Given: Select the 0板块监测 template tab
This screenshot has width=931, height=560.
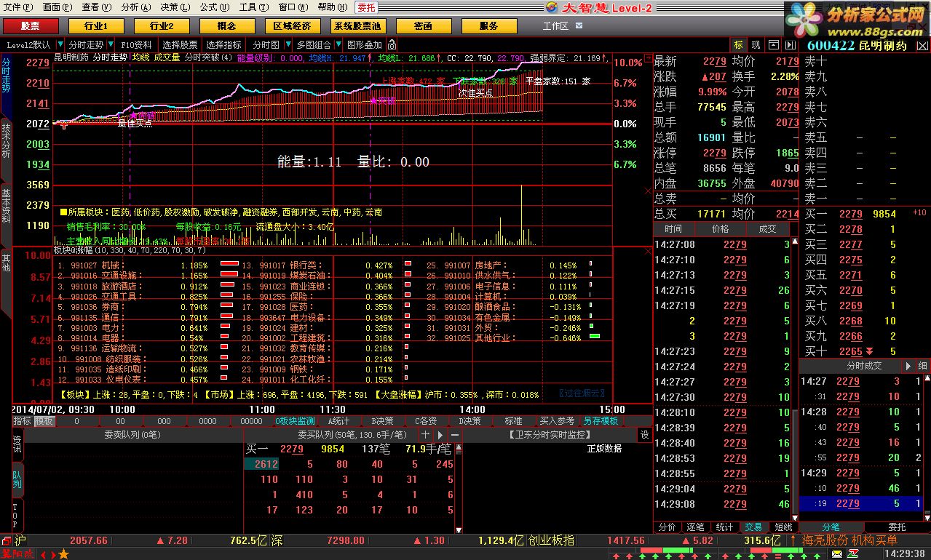Looking at the screenshot, I should pos(296,421).
